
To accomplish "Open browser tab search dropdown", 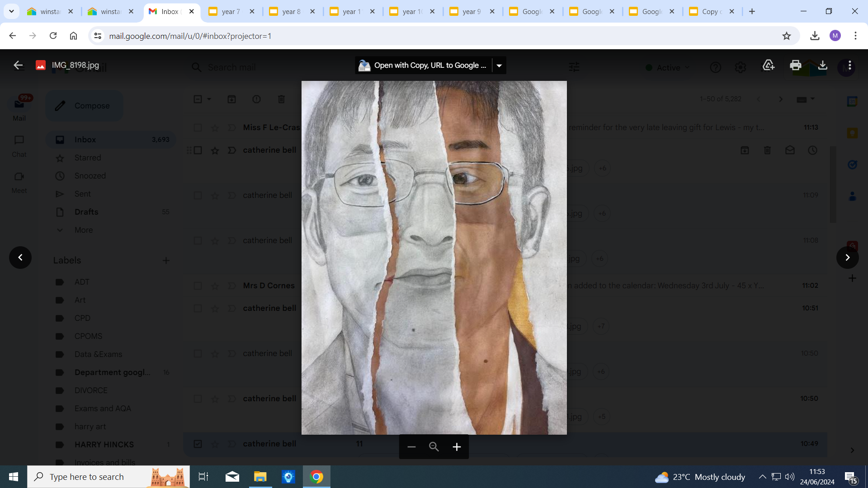I will tap(11, 11).
